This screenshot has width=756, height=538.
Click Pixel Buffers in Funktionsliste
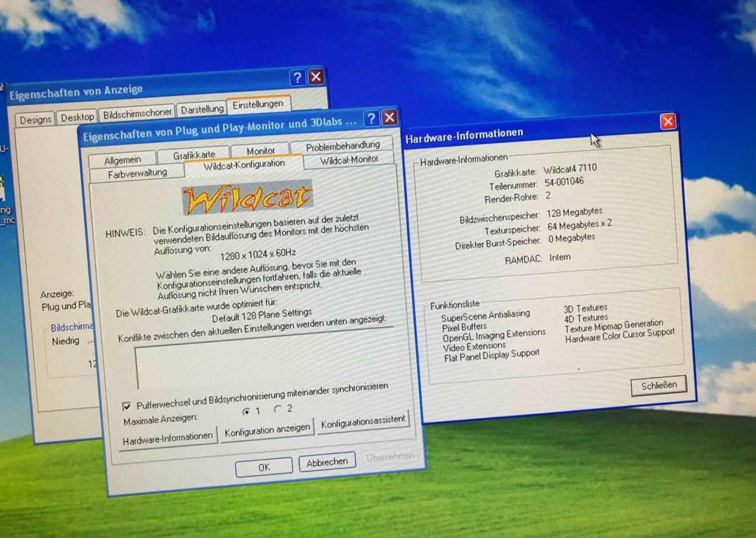click(464, 327)
